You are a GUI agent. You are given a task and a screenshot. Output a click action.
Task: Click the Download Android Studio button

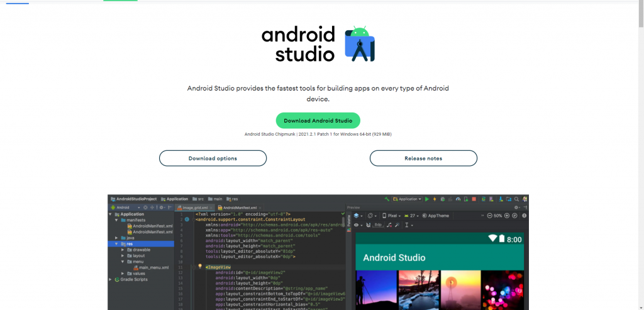click(318, 121)
